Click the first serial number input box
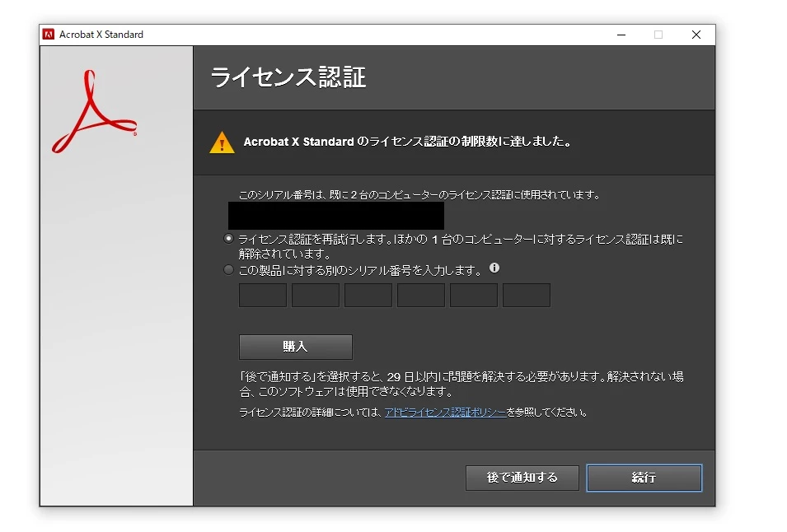 click(263, 295)
